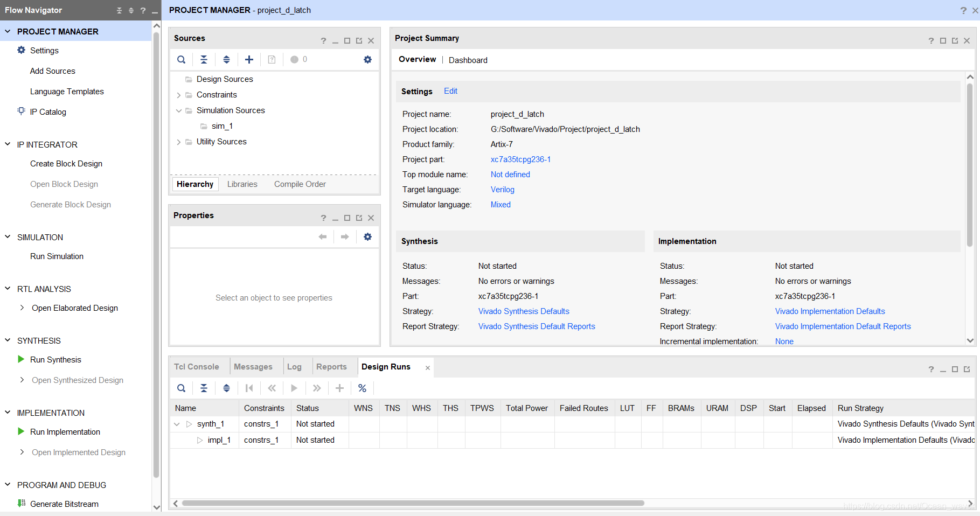This screenshot has height=516, width=980.
Task: Create new run with plus icon
Action: pos(339,388)
